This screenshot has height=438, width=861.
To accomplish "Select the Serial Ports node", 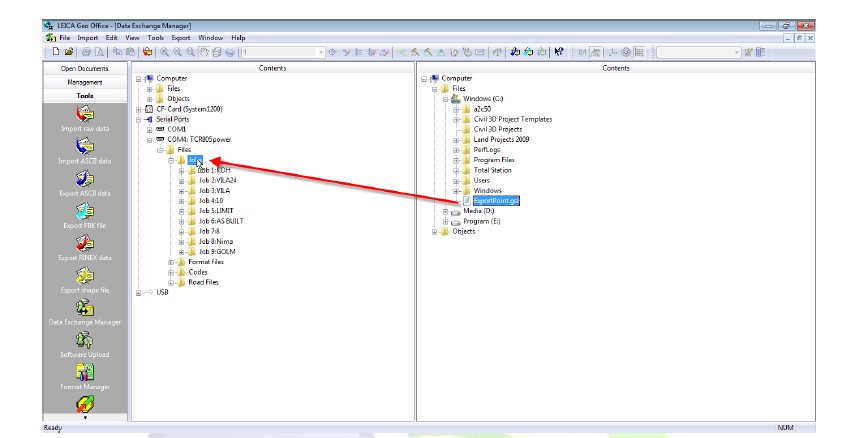I will [x=172, y=119].
